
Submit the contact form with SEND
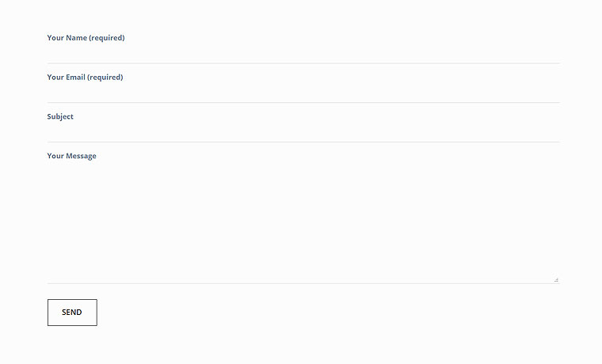coord(72,313)
